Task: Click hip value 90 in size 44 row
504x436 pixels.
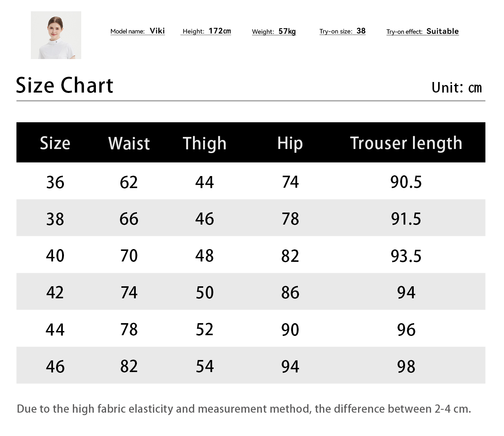Action: [290, 330]
